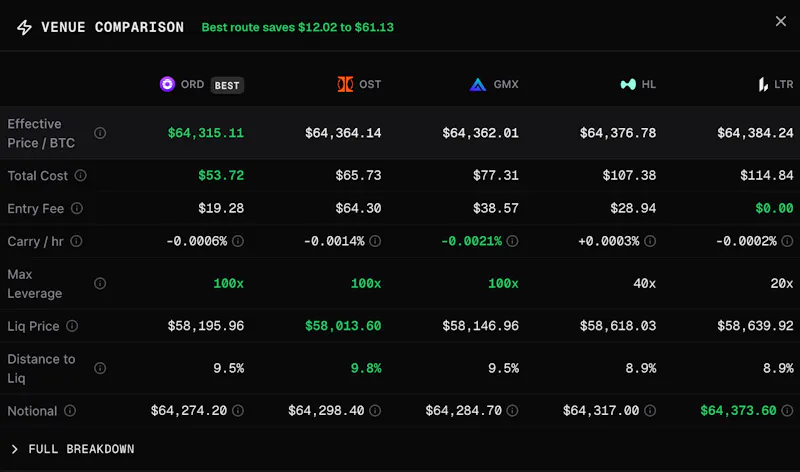Screen dimensions: 800x472
Task: Click info icon next to +0.0003% carry
Action: pyautogui.click(x=650, y=241)
